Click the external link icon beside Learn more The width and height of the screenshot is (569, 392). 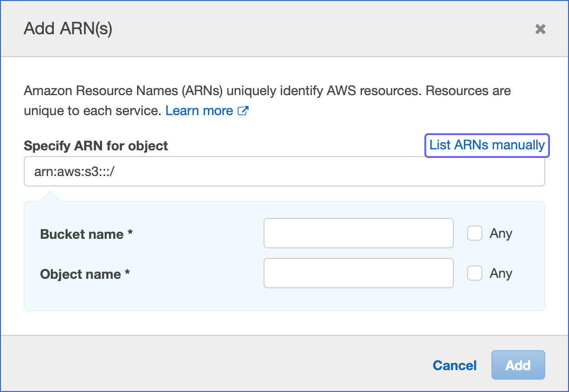pos(244,110)
